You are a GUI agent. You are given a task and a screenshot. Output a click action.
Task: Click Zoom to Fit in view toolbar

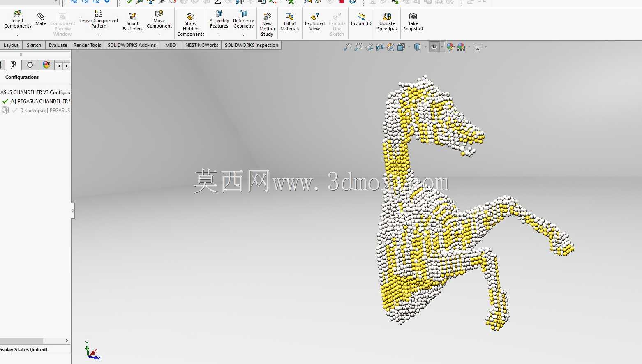tap(348, 47)
